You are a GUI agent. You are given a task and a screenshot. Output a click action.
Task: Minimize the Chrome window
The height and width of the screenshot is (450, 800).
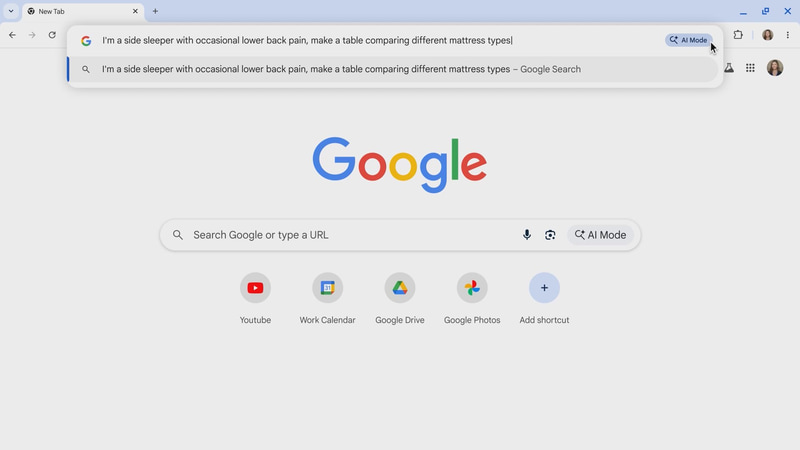[x=743, y=12]
